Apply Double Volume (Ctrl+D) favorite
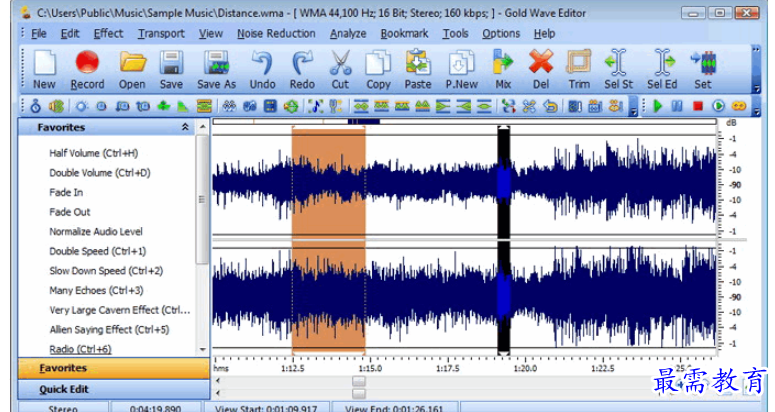Image resolution: width=775 pixels, height=412 pixels. pos(99,173)
